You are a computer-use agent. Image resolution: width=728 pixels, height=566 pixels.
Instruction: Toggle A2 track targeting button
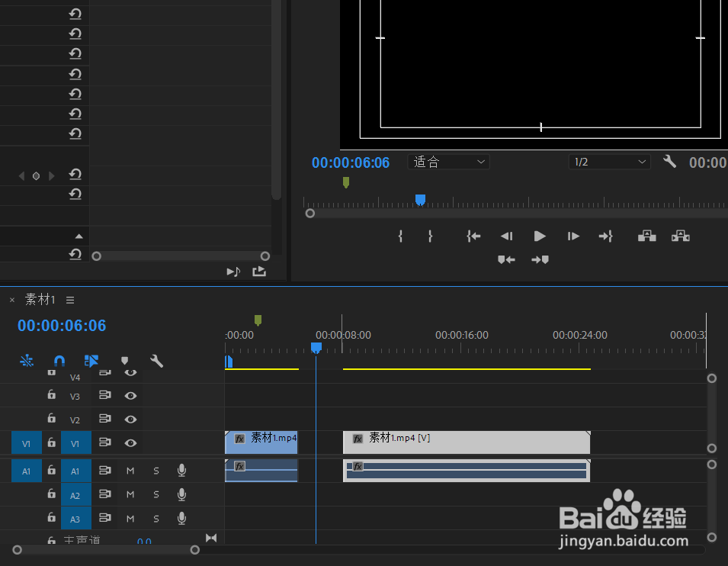tap(75, 495)
